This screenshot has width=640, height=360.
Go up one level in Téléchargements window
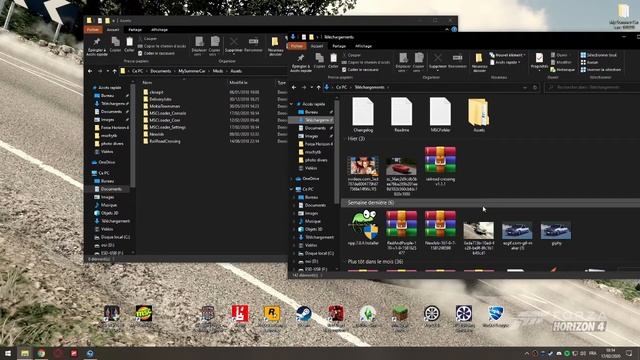pos(319,87)
